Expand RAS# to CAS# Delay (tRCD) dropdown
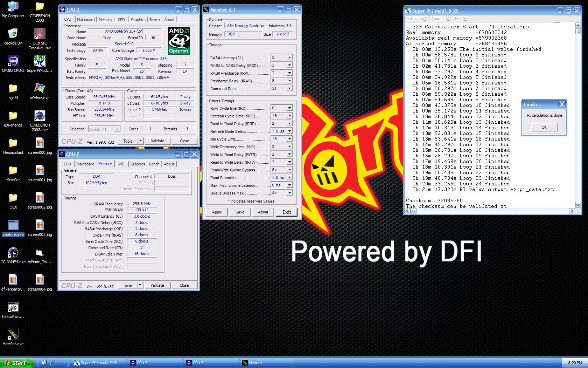The width and height of the screenshot is (588, 368). point(289,65)
